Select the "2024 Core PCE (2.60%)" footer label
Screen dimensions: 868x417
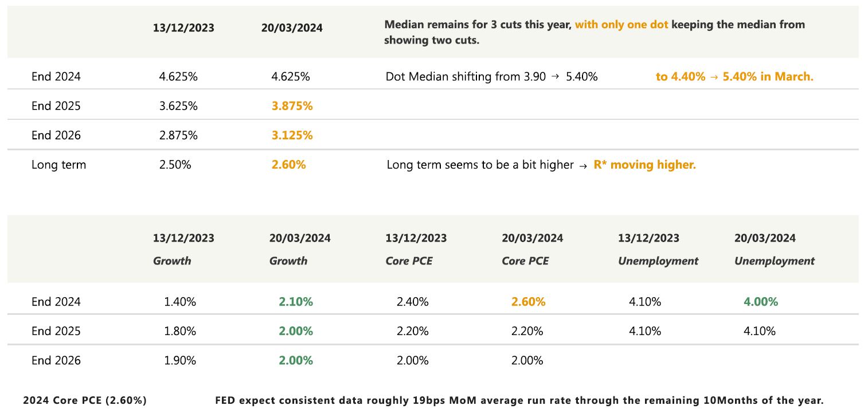coord(85,400)
